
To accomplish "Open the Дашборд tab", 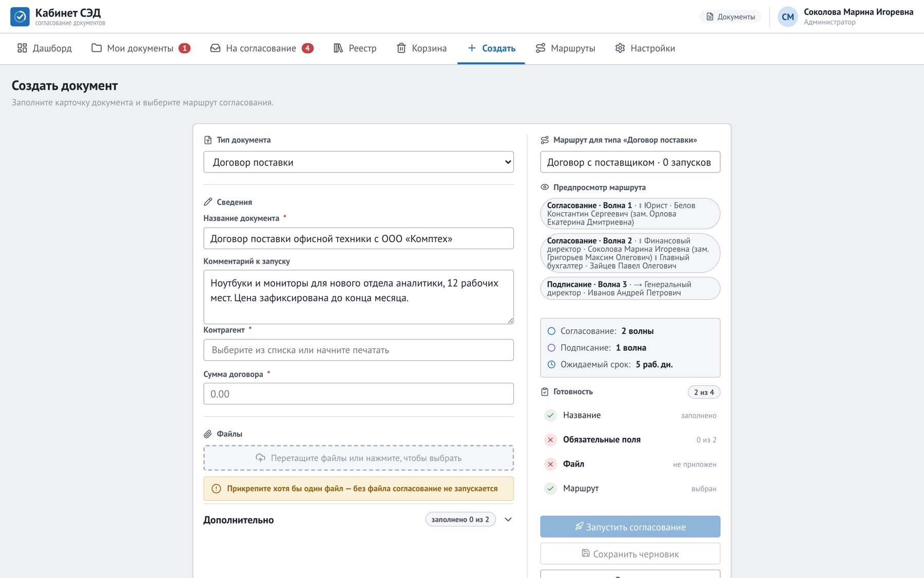I will 45,48.
